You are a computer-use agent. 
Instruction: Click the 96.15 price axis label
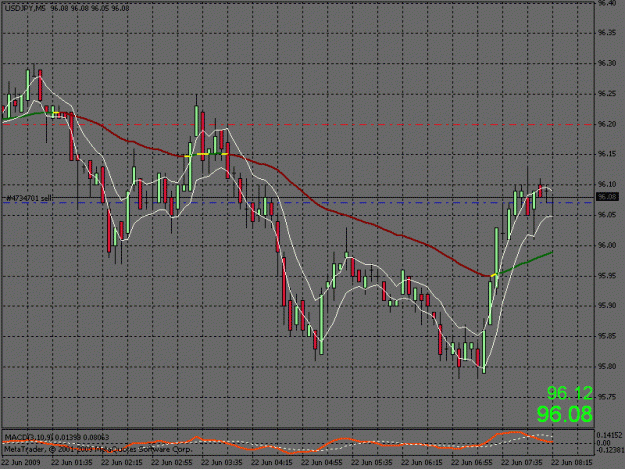click(x=607, y=154)
